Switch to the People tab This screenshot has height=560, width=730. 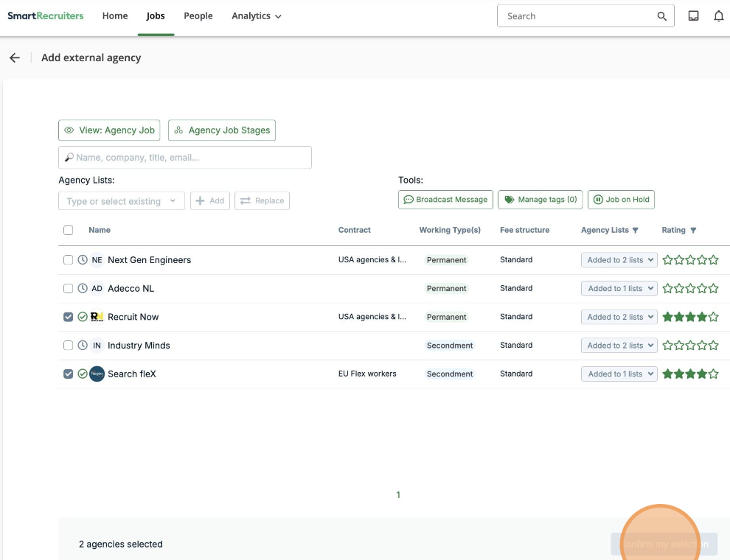198,15
